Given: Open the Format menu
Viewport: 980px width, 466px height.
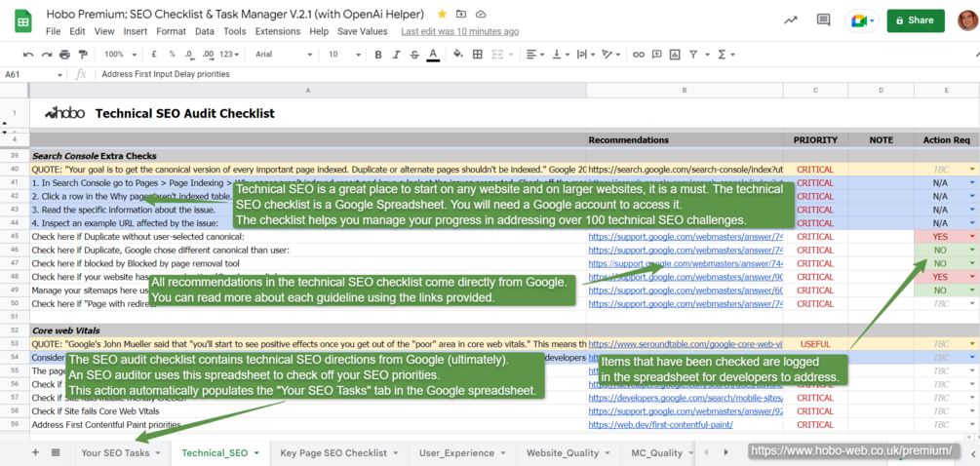Looking at the screenshot, I should click(x=172, y=31).
